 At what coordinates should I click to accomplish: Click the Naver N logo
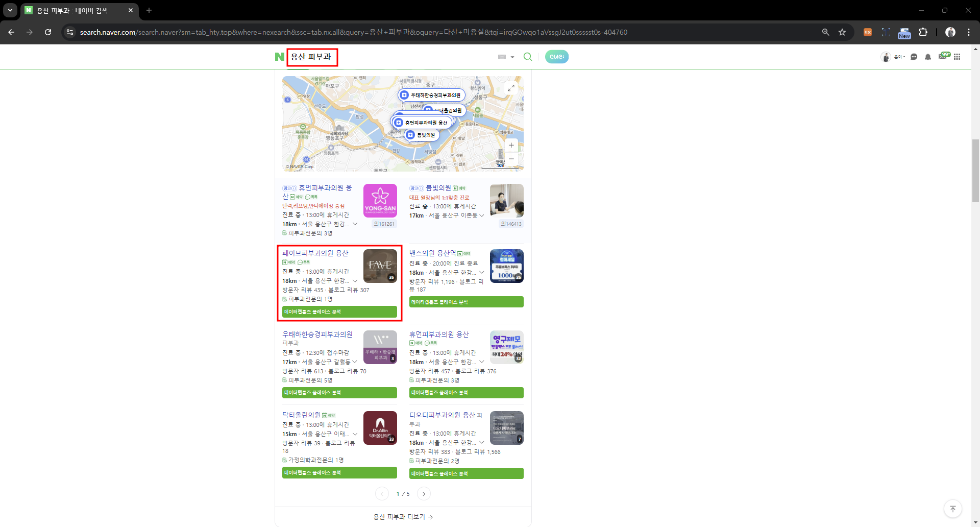[x=279, y=57]
